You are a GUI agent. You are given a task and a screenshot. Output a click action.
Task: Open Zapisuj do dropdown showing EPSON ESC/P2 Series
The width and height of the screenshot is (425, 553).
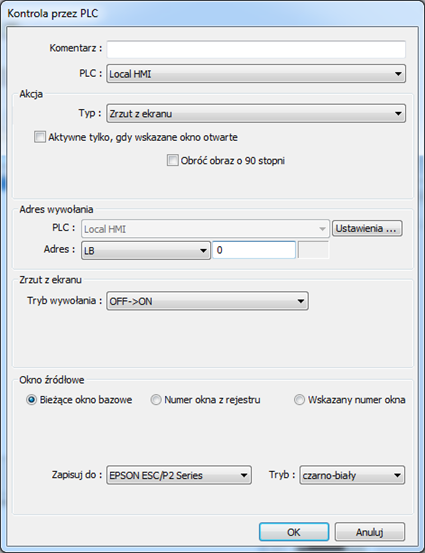179,475
